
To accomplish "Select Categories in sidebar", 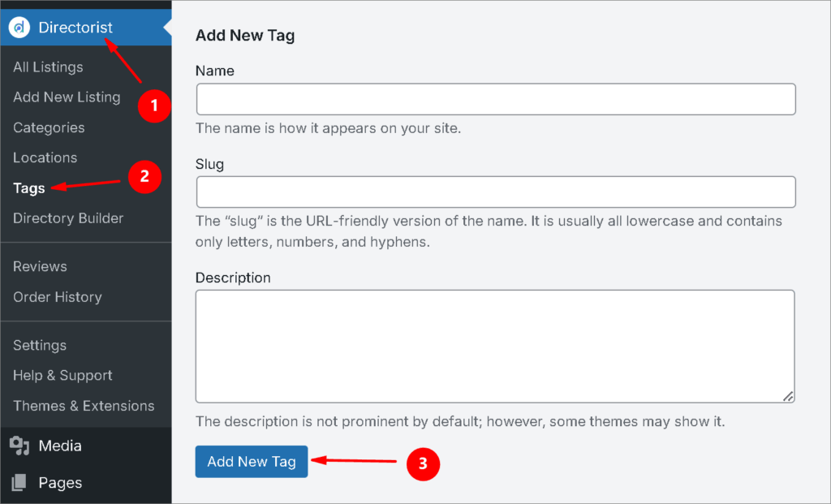I will [x=49, y=127].
